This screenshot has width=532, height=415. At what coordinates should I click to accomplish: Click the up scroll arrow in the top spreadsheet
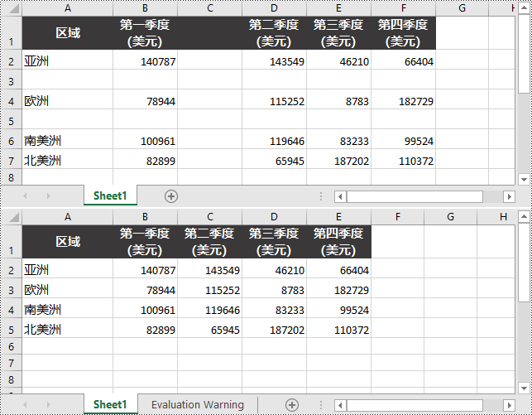524,8
